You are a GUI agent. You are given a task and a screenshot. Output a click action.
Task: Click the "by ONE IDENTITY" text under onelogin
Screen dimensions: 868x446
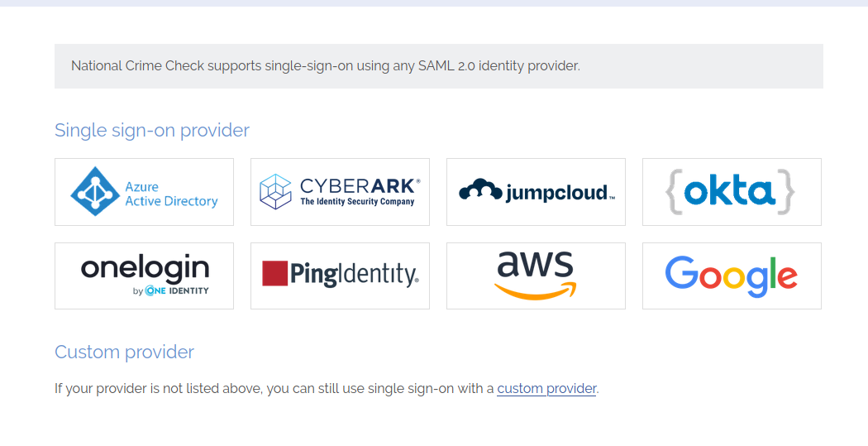point(170,290)
